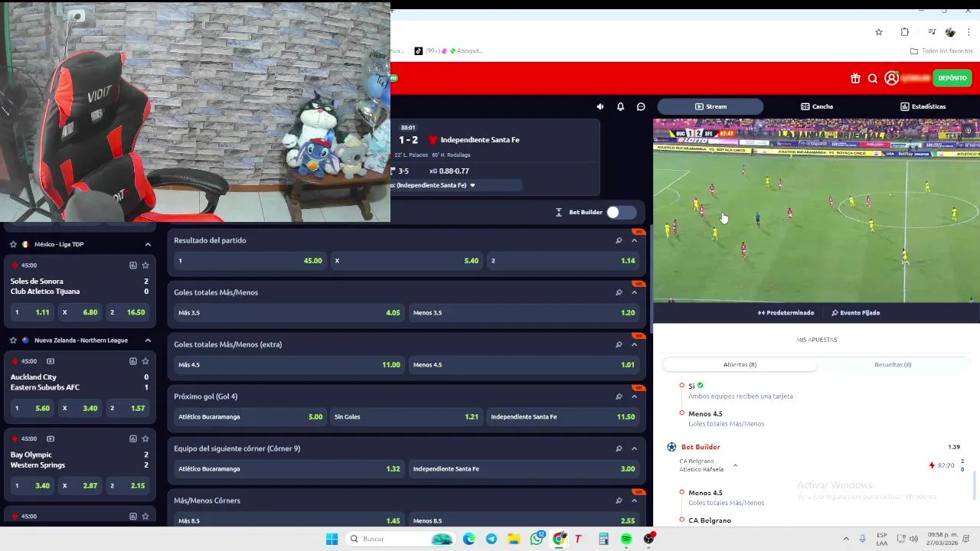Open the gift promotions icon

(855, 78)
